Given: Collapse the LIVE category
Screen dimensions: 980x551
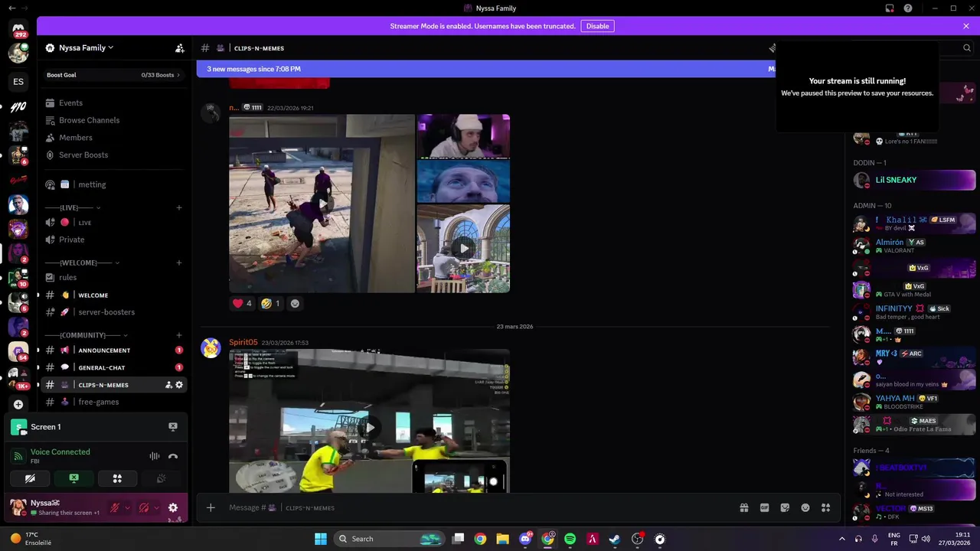Looking at the screenshot, I should (72, 207).
